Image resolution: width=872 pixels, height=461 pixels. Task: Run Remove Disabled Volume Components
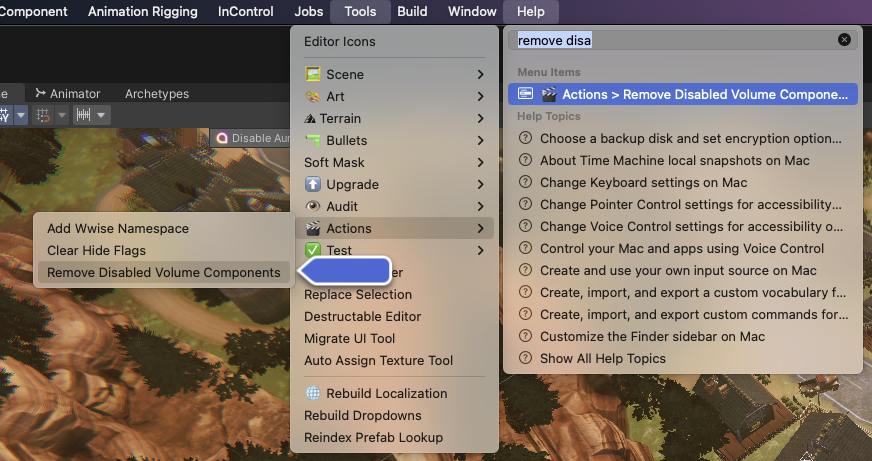164,272
